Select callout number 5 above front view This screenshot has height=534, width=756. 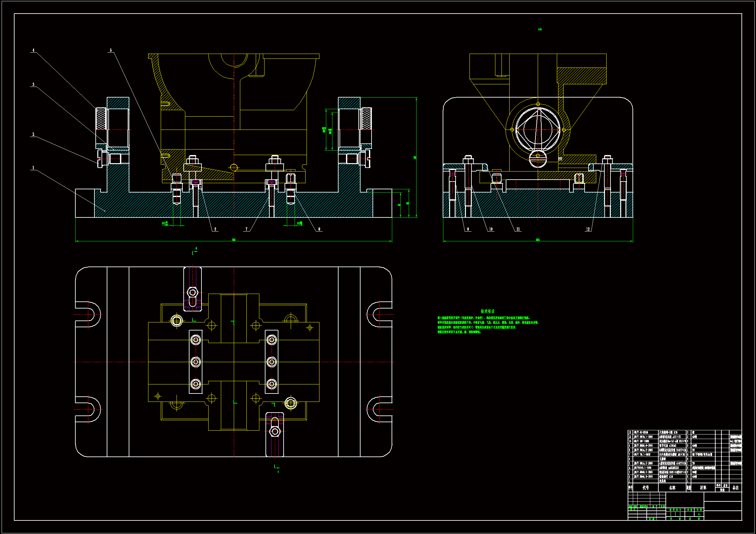[x=111, y=50]
